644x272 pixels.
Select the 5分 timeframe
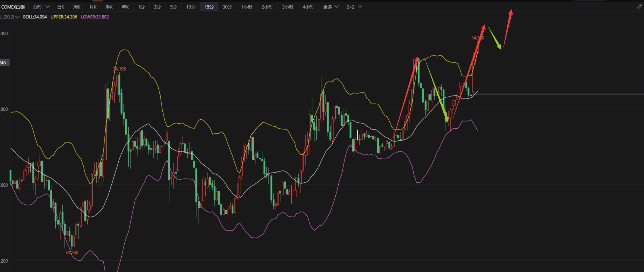click(174, 7)
